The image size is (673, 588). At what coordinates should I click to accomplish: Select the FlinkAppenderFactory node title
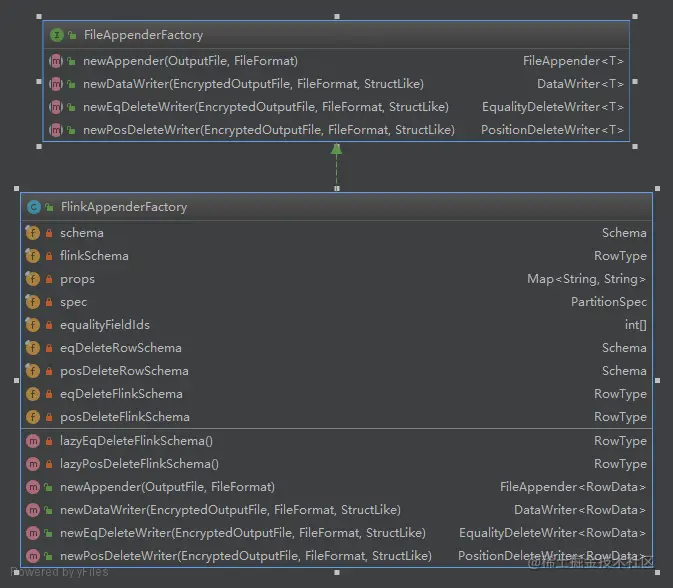click(124, 207)
